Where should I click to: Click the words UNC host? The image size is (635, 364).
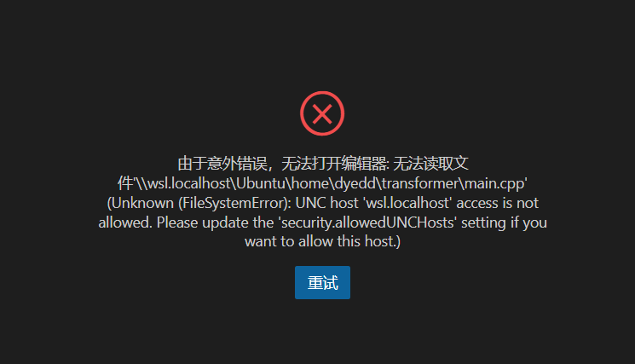pyautogui.click(x=327, y=203)
